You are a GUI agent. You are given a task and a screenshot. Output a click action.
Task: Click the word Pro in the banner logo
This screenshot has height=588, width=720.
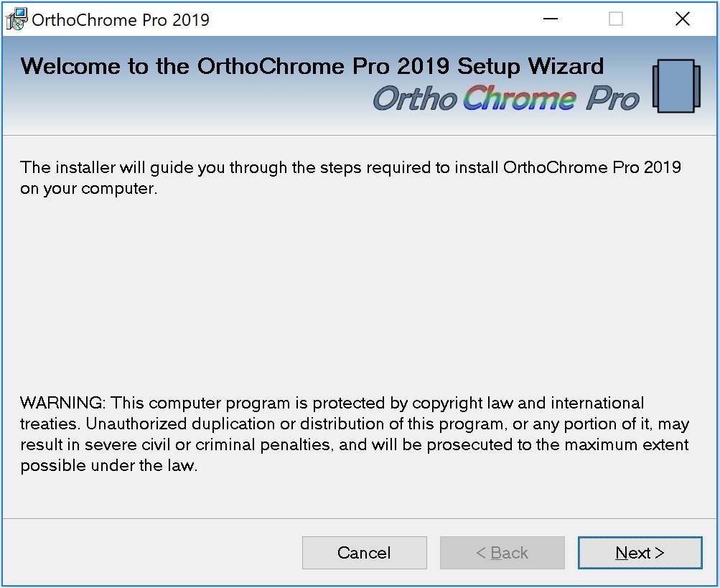point(612,99)
